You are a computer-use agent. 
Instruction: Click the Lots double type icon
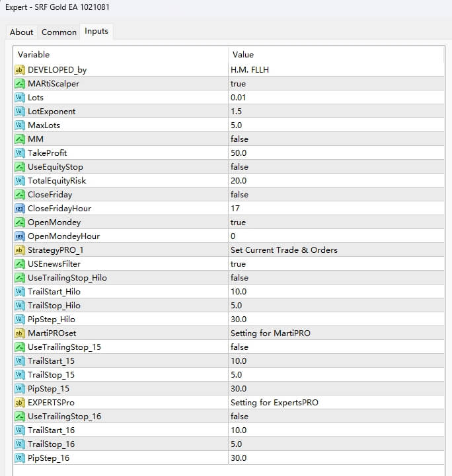click(x=20, y=97)
